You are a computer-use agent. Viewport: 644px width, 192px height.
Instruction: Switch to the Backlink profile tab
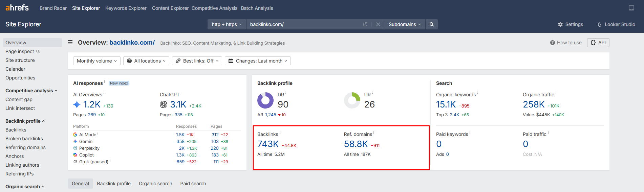(114, 184)
